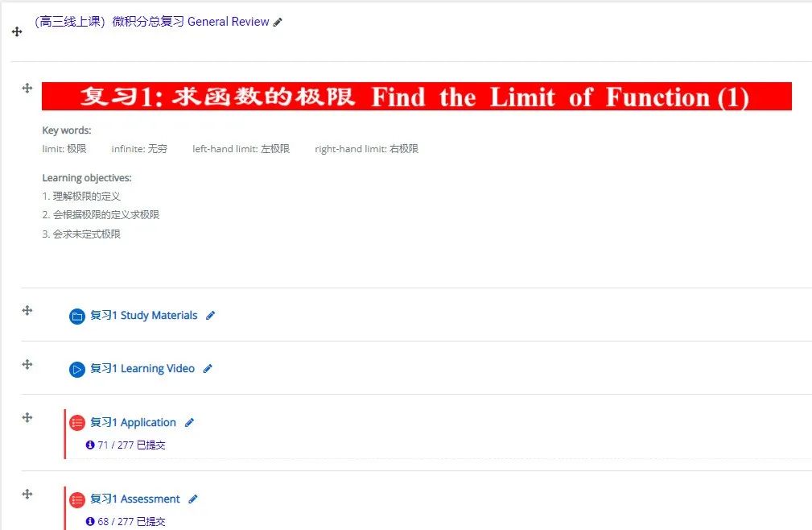This screenshot has height=530, width=812.
Task: Rename 复习1 Application using its pencil icon
Action: click(190, 423)
